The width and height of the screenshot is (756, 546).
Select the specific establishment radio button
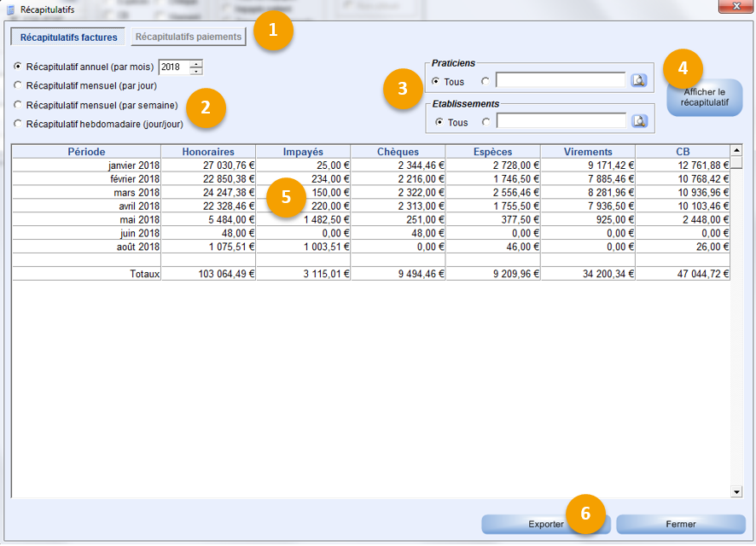pyautogui.click(x=486, y=122)
